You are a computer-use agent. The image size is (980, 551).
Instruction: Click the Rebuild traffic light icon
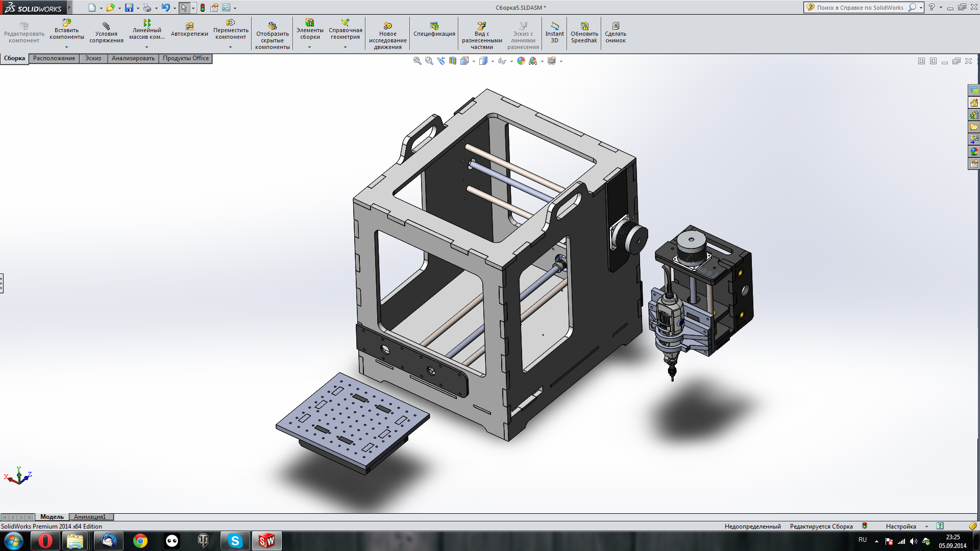coord(203,8)
